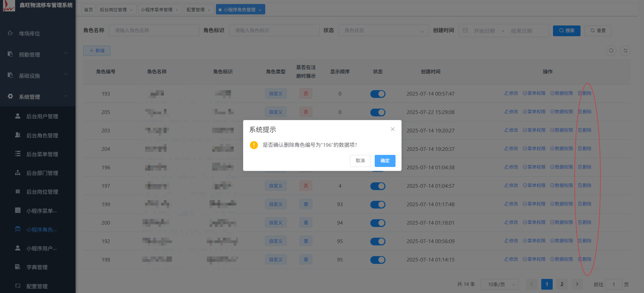Click 数据权限 for role 205
This screenshot has width=644, height=293.
point(561,112)
